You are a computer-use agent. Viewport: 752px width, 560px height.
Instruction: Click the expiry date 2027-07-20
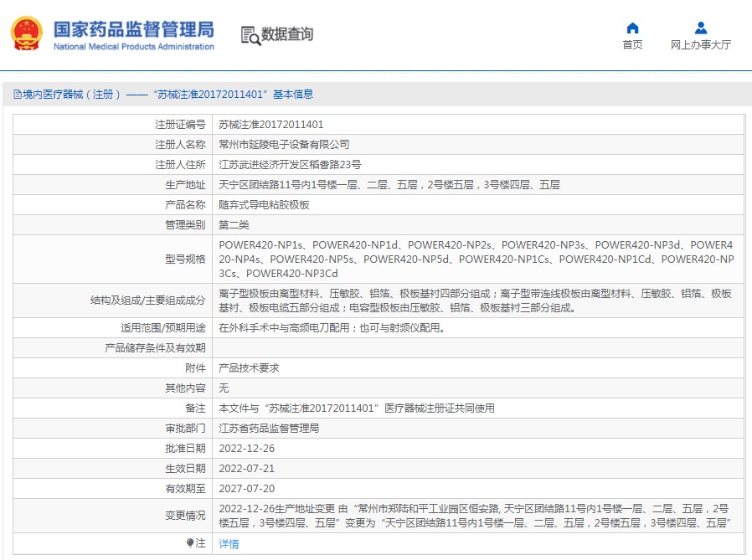[x=246, y=489]
